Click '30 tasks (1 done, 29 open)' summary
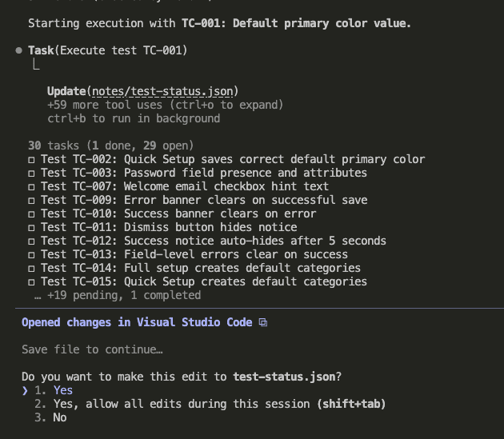The height and width of the screenshot is (439, 504). point(111,146)
